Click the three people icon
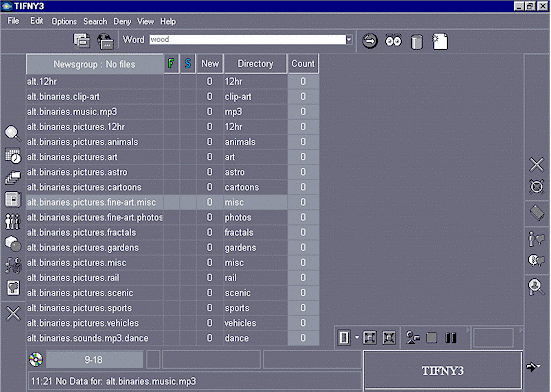The width and height of the screenshot is (551, 392). pos(13,222)
